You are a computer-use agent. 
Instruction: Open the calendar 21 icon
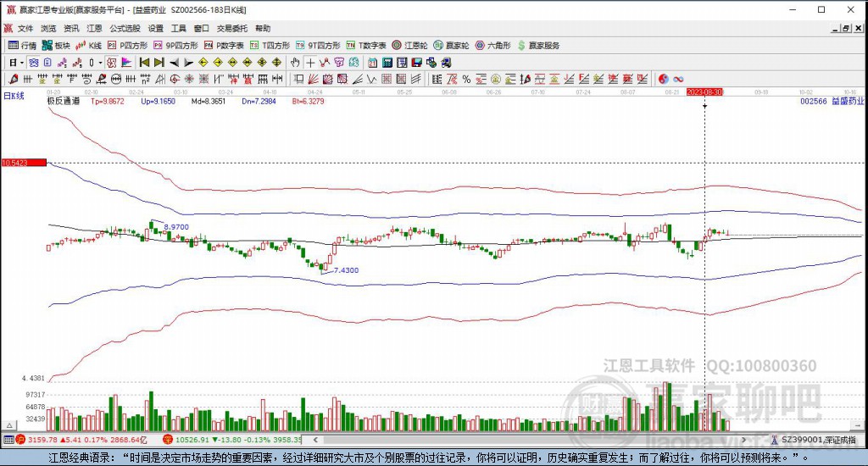(372, 63)
